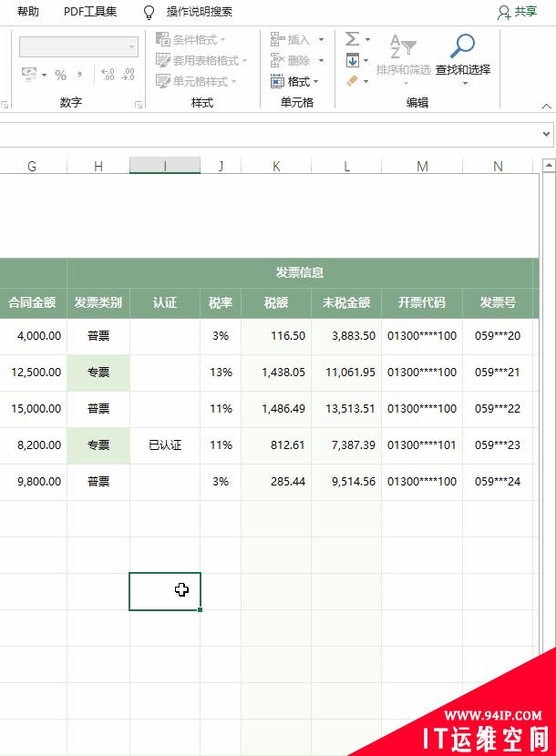Select column N header
Viewport: 556px width, 756px height.
click(x=498, y=167)
